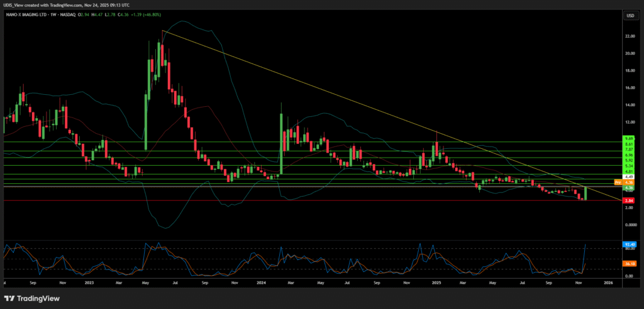Click the latest green weekly candle
The image size is (644, 309).
(586, 193)
